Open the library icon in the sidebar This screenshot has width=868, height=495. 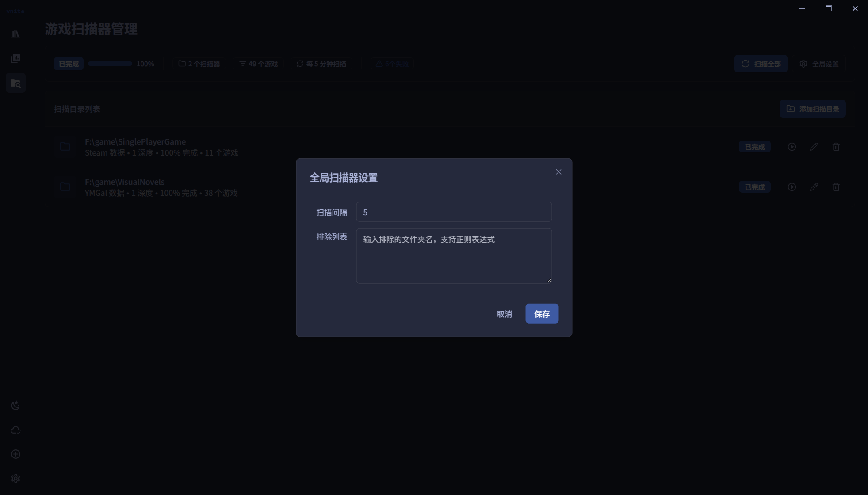pos(15,34)
